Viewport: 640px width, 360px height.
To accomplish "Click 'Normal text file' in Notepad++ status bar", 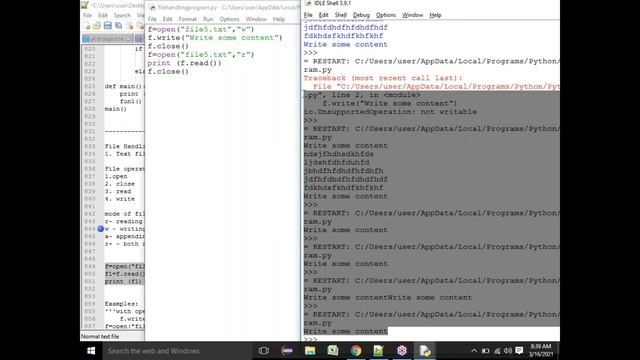I will point(100,336).
